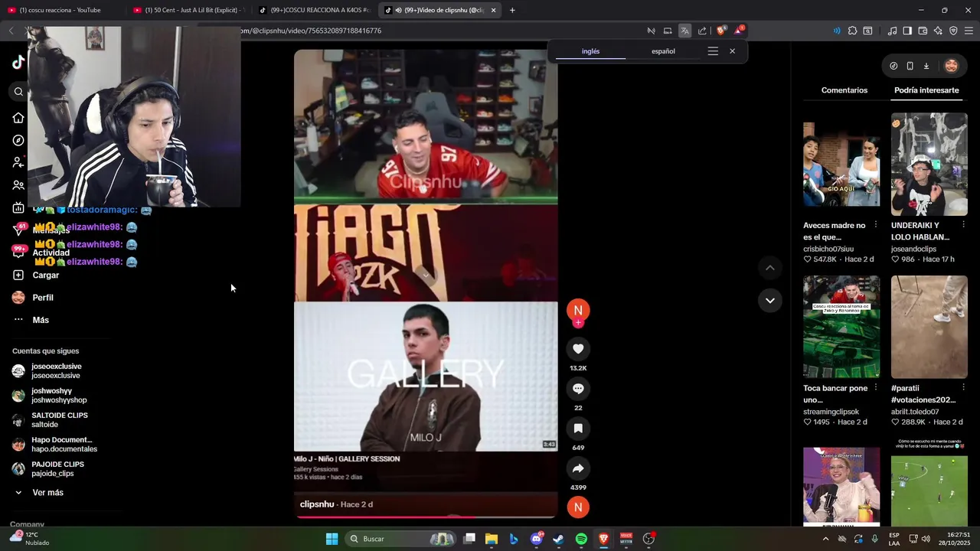Go to the TikTok Home feed icon
The width and height of the screenshot is (980, 551).
point(18,118)
